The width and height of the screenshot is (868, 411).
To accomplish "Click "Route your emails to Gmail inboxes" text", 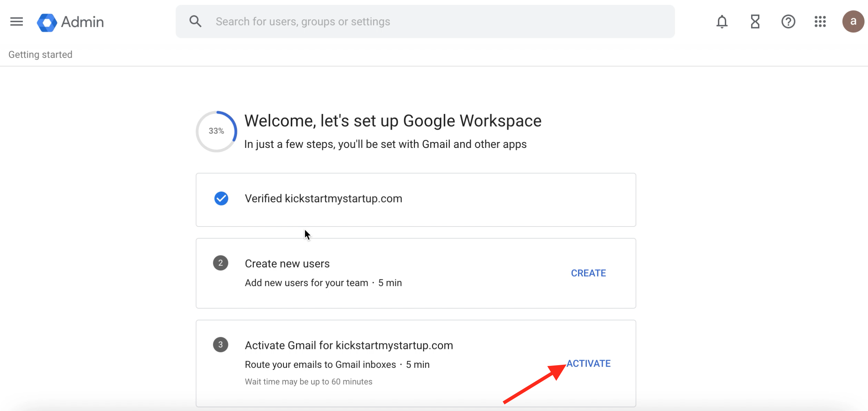I will (320, 365).
